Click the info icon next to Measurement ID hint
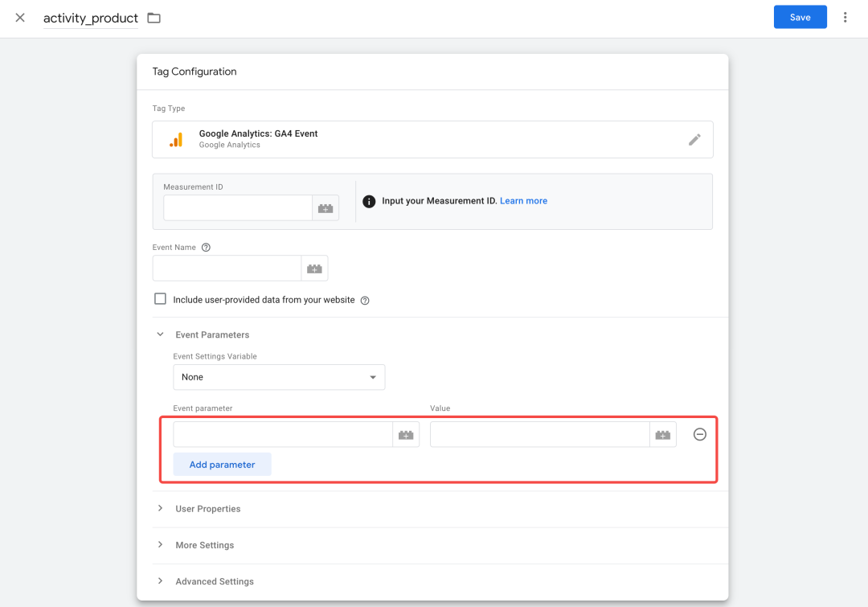 click(x=369, y=201)
